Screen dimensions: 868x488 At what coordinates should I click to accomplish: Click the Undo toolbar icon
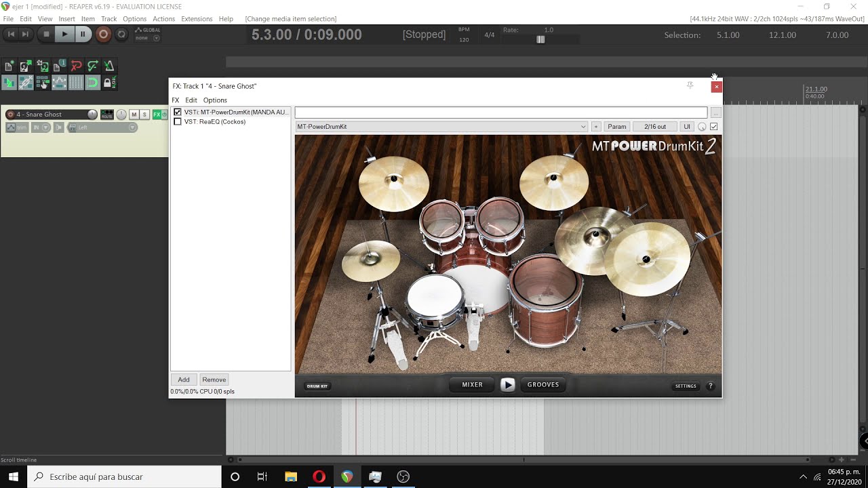coord(76,66)
